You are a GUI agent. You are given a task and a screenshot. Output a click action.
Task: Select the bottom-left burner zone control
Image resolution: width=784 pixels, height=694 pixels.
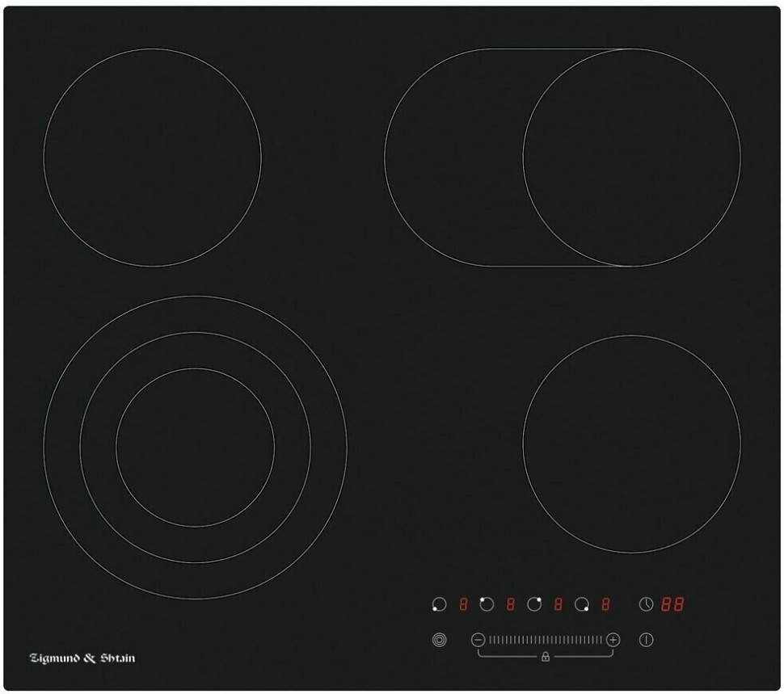click(x=439, y=604)
